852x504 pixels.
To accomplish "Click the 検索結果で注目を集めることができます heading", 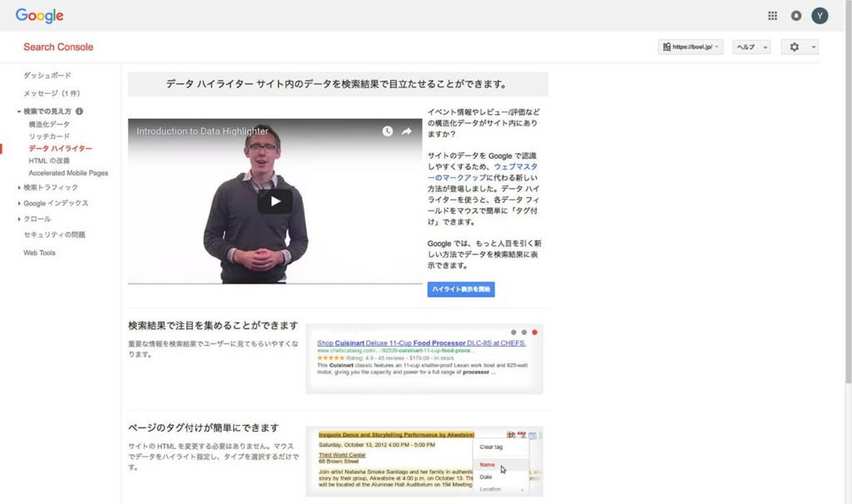I will 213,326.
